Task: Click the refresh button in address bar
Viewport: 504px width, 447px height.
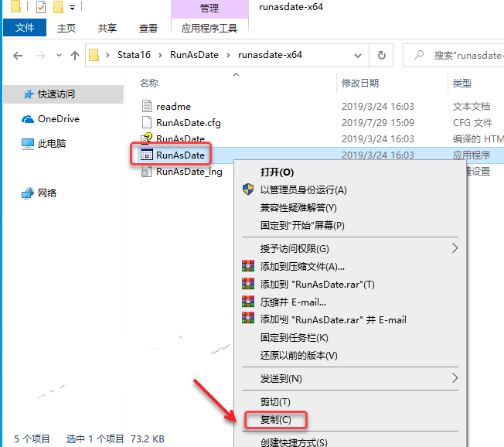Action: [x=382, y=56]
